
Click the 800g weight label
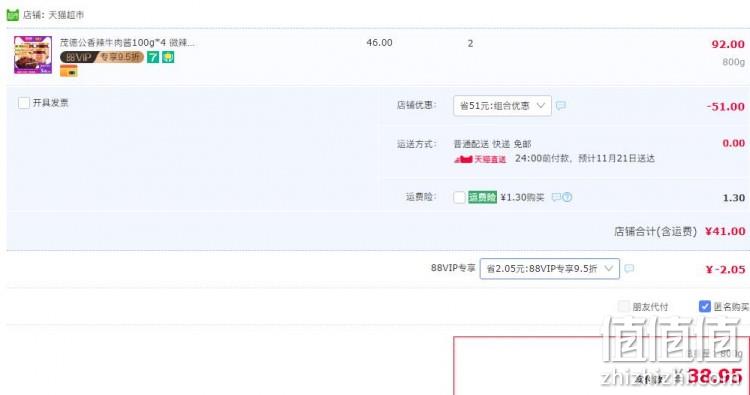pyautogui.click(x=734, y=62)
